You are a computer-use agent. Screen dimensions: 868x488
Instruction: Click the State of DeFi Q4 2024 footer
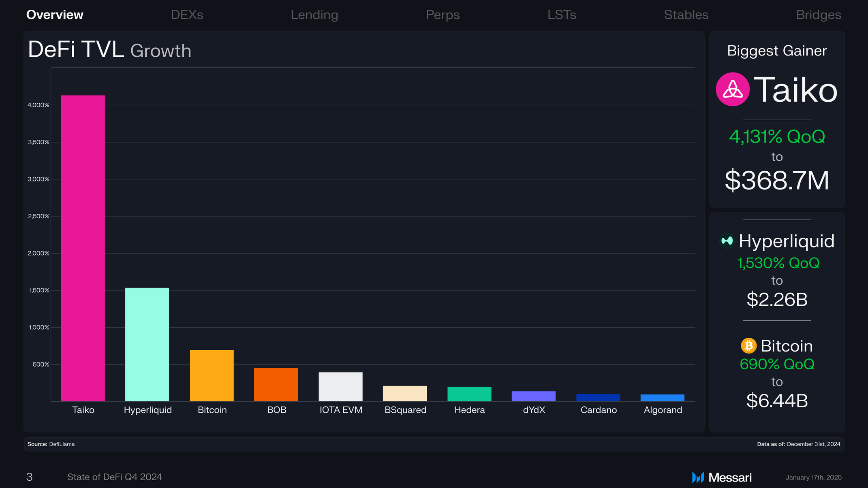coord(115,477)
